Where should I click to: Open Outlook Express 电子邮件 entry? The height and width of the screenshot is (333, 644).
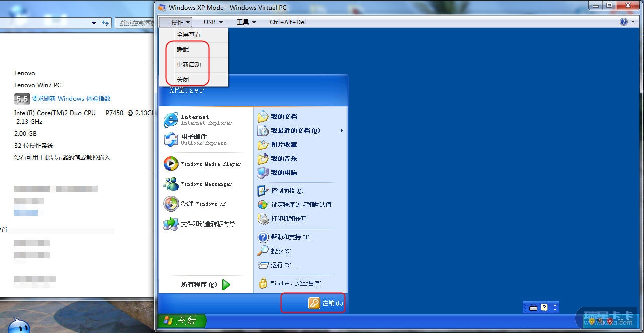[203, 140]
